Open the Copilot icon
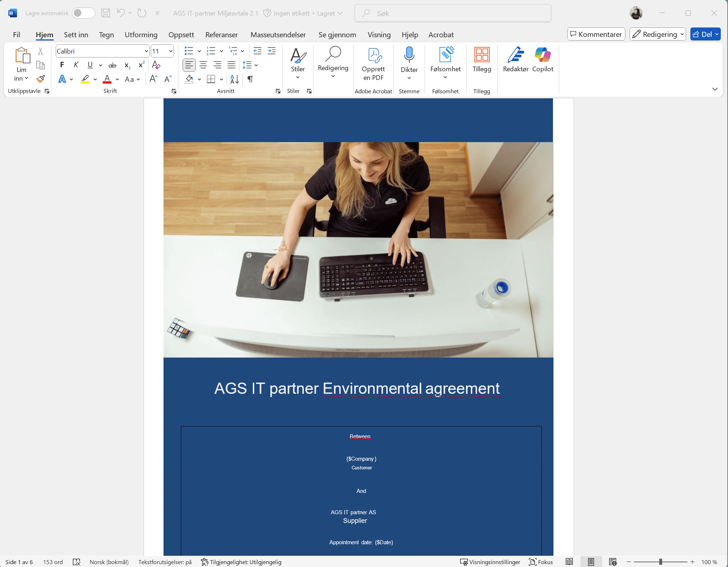The height and width of the screenshot is (567, 728). coord(542,55)
